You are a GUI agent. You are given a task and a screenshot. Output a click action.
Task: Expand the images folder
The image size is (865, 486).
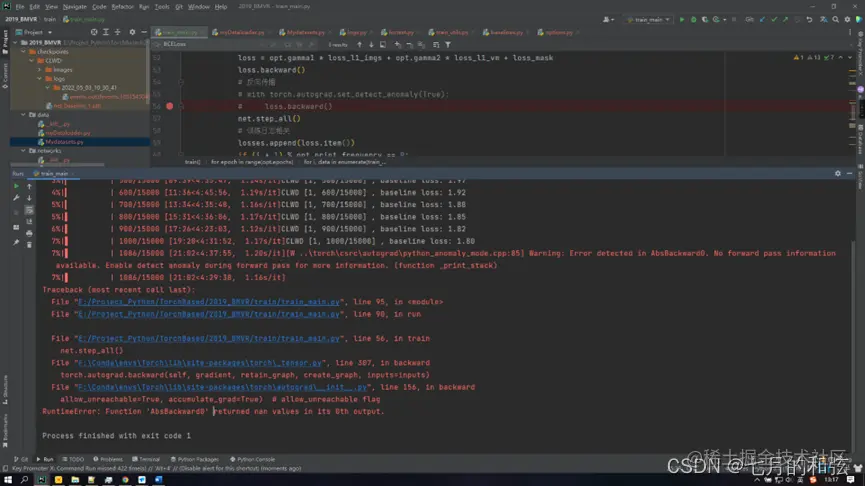40,70
